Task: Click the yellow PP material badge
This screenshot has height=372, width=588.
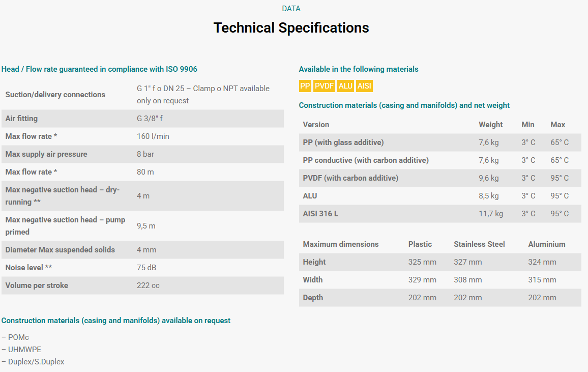Action: (x=305, y=86)
